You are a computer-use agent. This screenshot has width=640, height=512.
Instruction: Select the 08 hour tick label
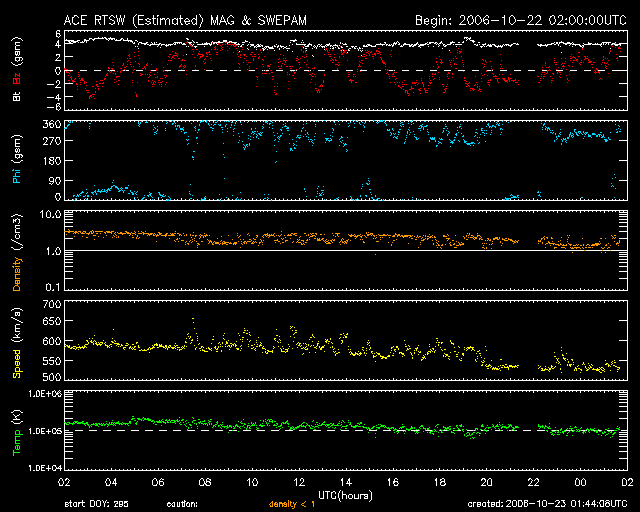[206, 482]
